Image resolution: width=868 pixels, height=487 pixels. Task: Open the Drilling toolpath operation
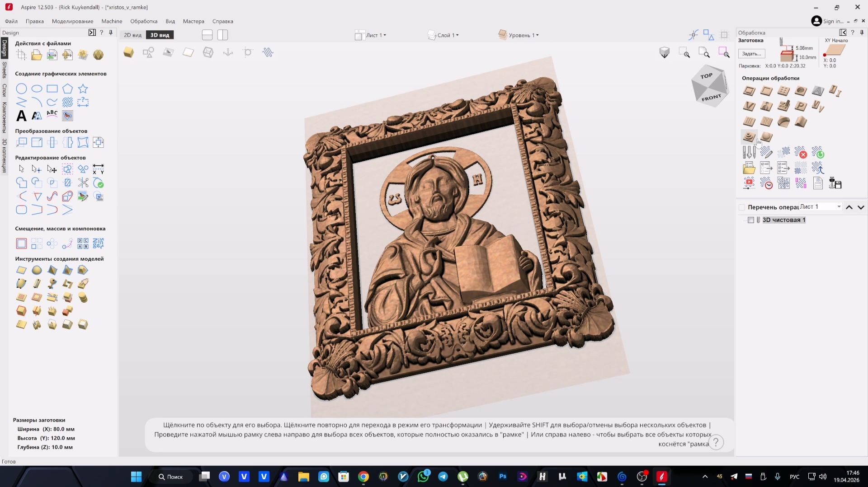tap(783, 91)
